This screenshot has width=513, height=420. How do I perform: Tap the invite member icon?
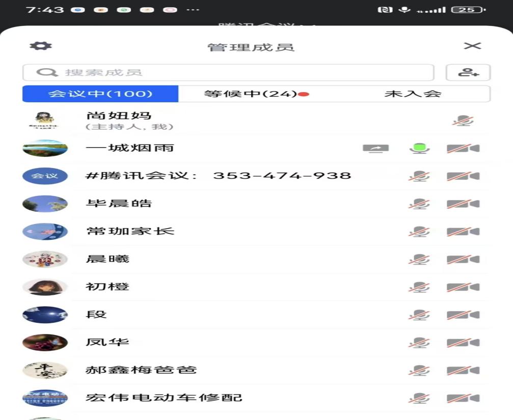[x=468, y=72]
